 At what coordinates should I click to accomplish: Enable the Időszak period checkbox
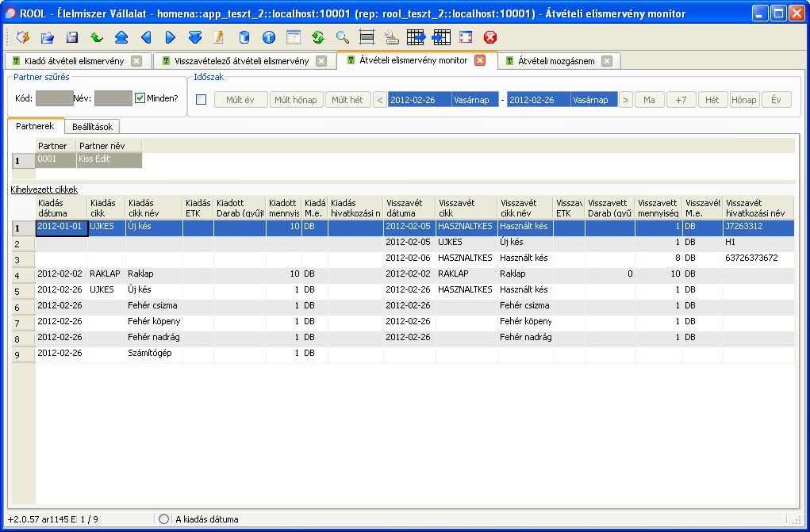(x=201, y=100)
